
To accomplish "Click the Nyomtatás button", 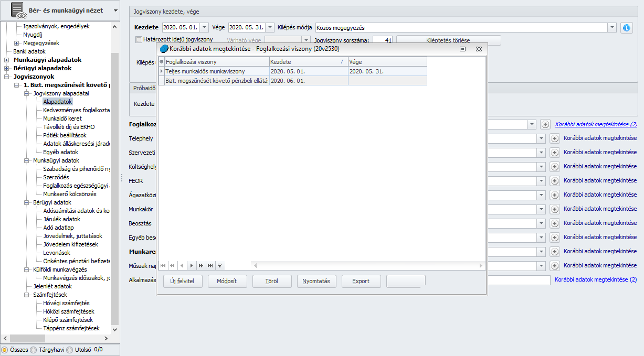I will coord(316,281).
